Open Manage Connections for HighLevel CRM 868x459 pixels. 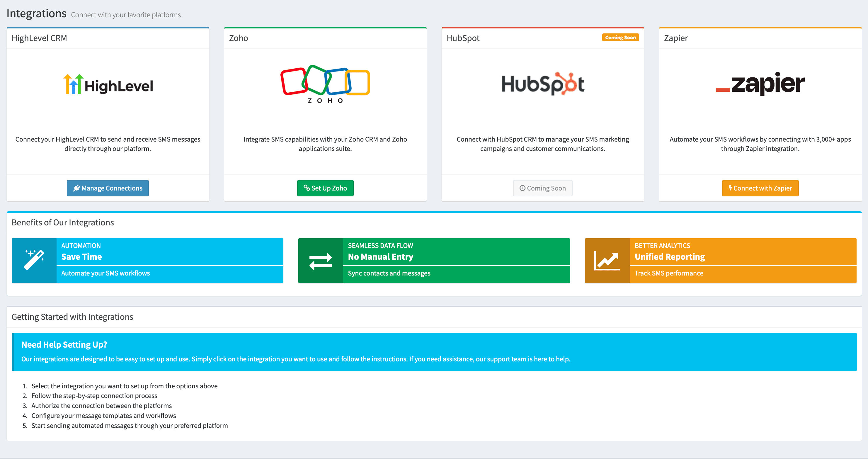108,188
